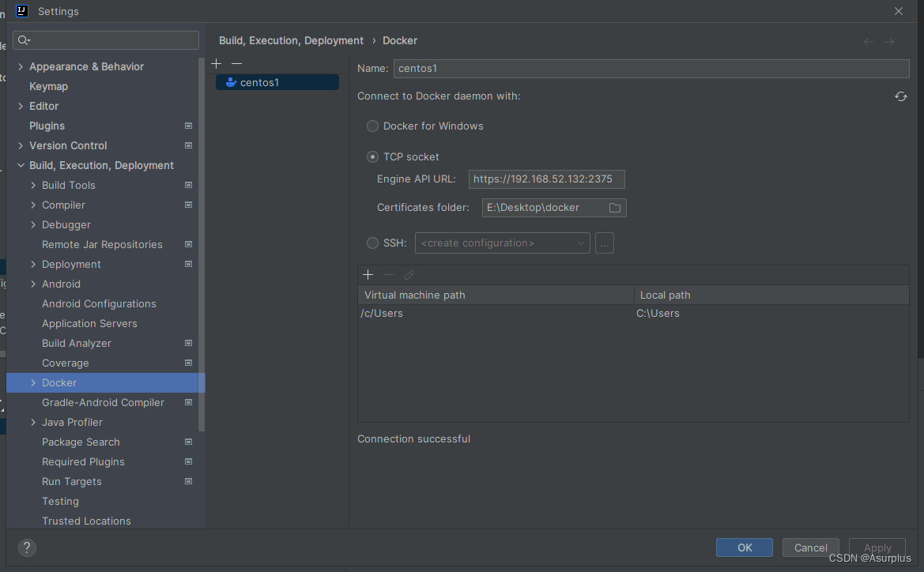Expand the Android node
Viewport: 924px width, 572px height.
(33, 284)
